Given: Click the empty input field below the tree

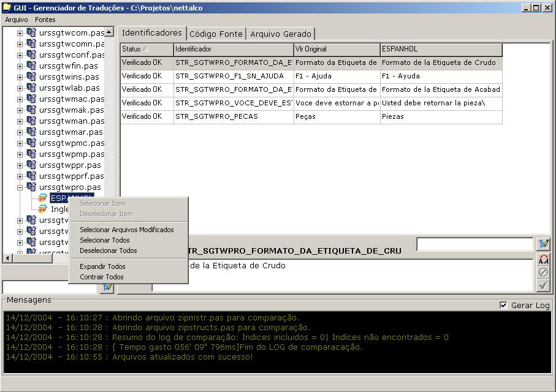Looking at the screenshot, I should click(50, 287).
